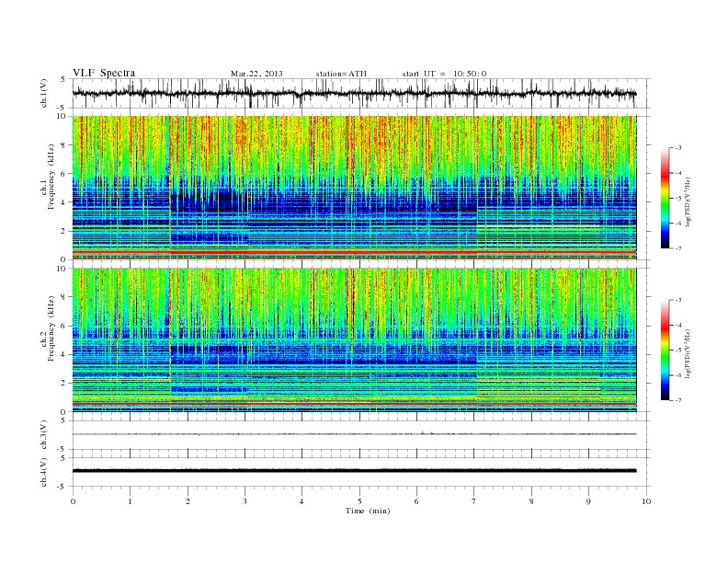The image size is (728, 563).
Task: Click the "VLF Spectra" title text
Action: [104, 73]
